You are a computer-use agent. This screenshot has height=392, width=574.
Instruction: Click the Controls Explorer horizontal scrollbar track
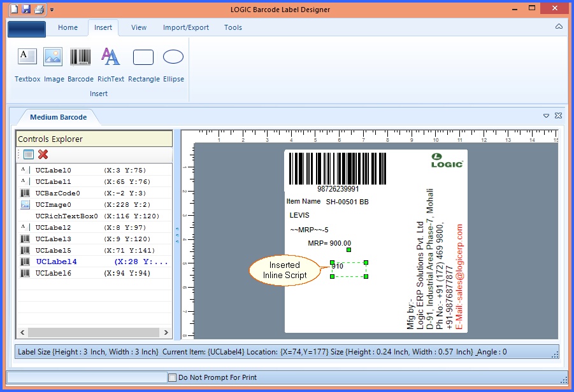94,332
